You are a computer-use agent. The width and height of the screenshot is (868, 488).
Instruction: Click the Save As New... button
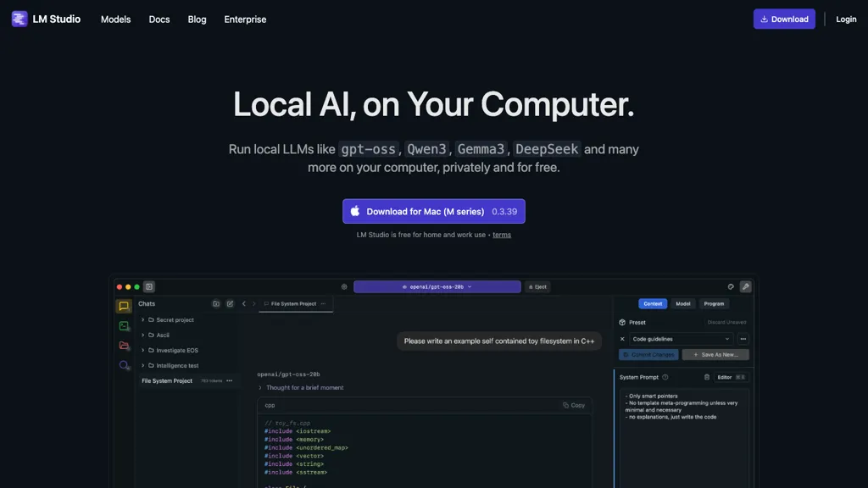[715, 355]
